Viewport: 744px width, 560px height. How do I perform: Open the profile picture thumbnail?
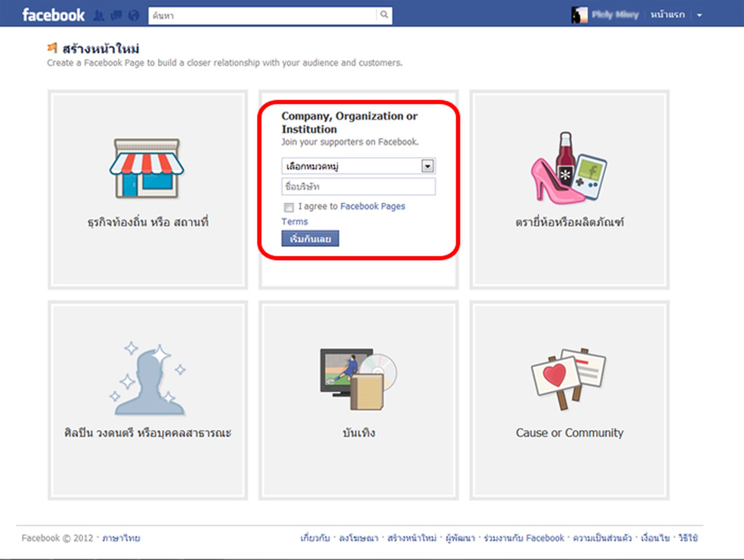(x=579, y=15)
